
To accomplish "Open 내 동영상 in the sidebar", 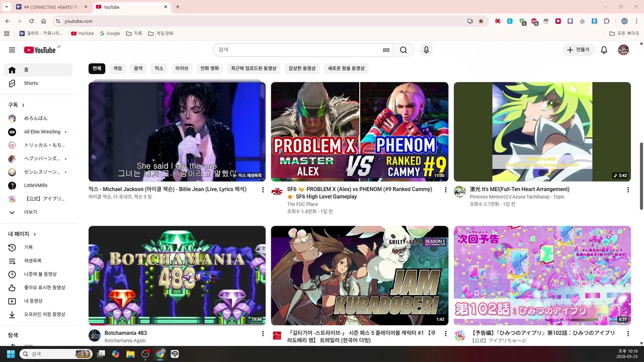I will click(38, 301).
